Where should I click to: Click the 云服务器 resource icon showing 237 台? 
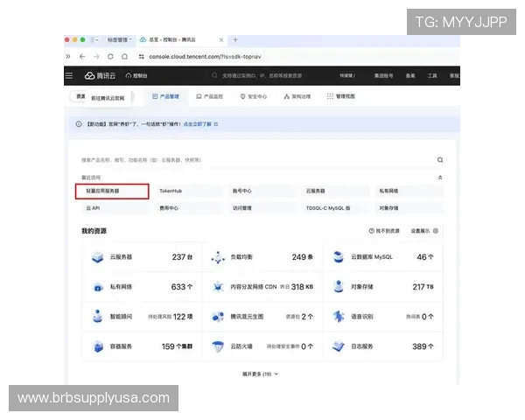coord(97,257)
